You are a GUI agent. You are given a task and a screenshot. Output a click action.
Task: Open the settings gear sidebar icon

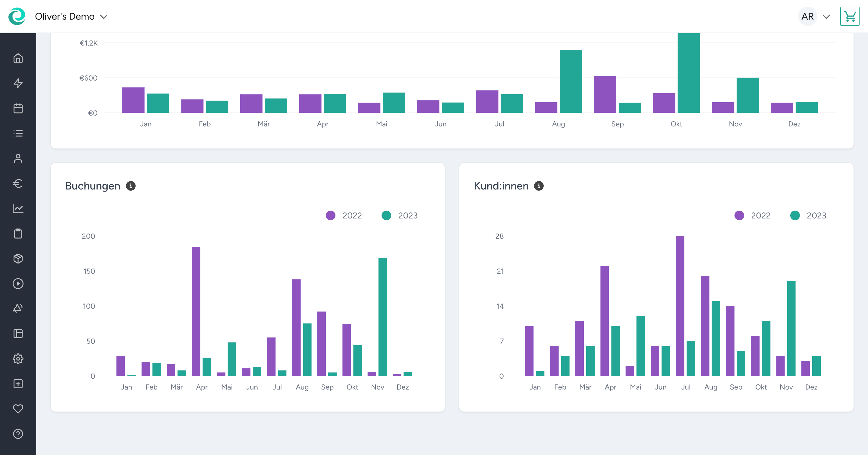pyautogui.click(x=18, y=358)
